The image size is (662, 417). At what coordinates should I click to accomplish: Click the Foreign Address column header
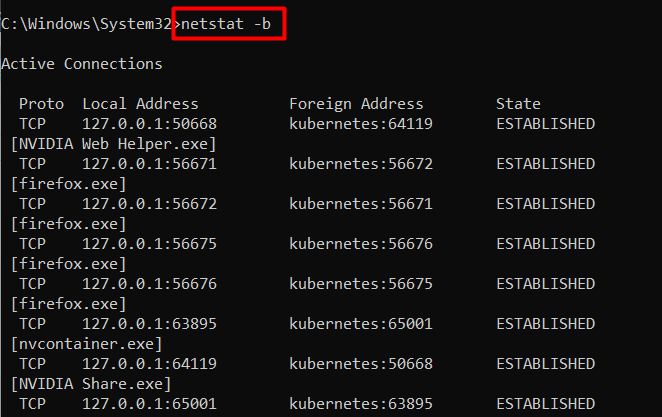356,103
